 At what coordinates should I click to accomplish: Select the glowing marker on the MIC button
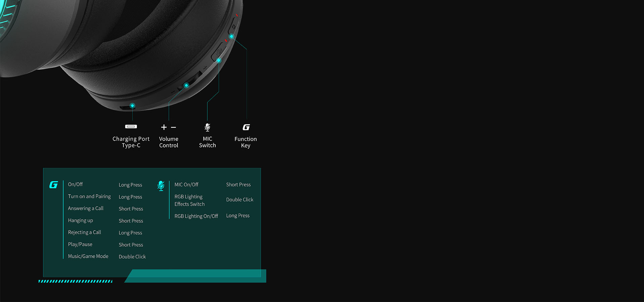[x=219, y=60]
